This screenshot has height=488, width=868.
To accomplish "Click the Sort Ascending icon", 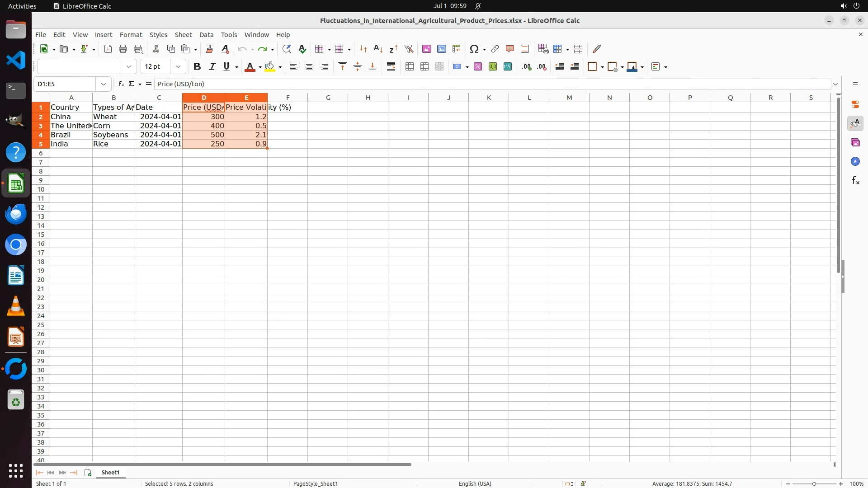I will pos(378,49).
